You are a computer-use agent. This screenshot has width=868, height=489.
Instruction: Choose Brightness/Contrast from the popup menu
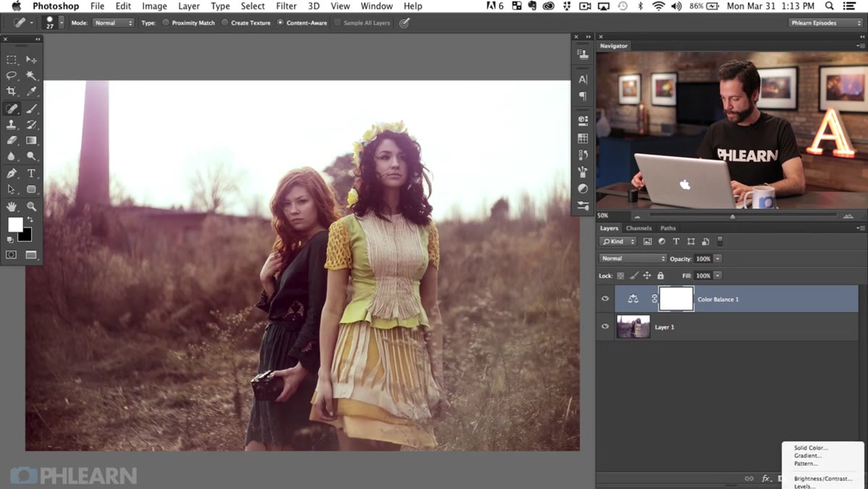[x=822, y=478]
